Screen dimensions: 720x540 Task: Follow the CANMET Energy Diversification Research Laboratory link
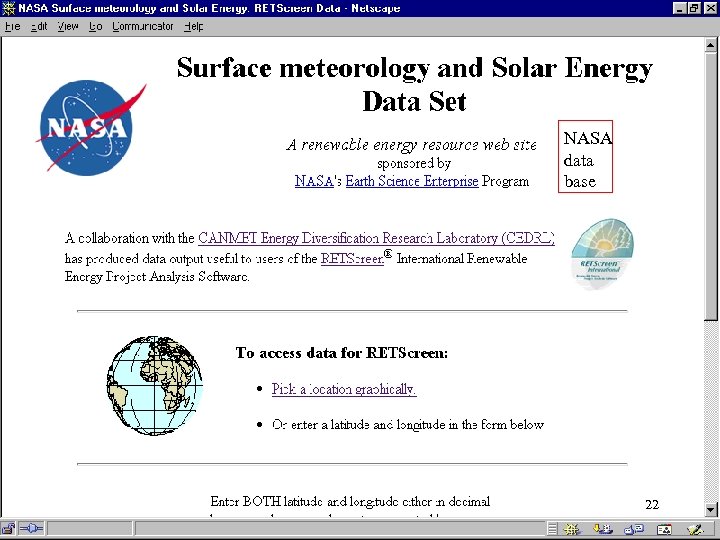376,238
